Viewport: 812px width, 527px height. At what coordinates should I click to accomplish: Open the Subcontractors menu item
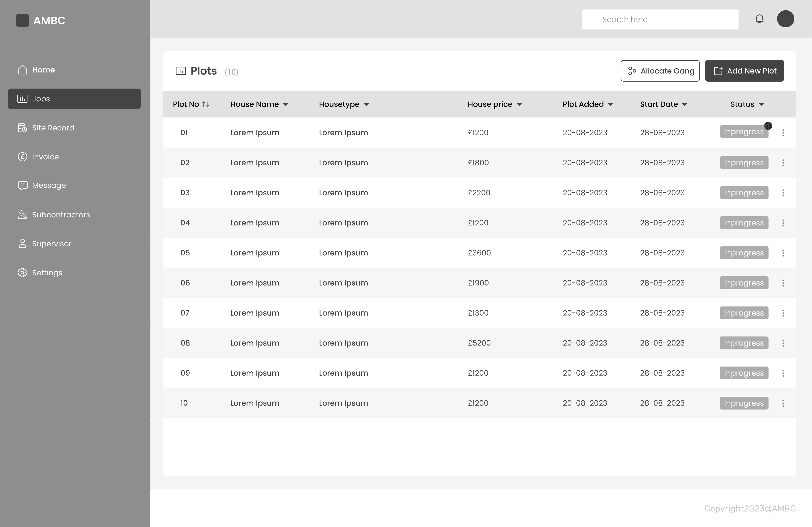coord(61,215)
